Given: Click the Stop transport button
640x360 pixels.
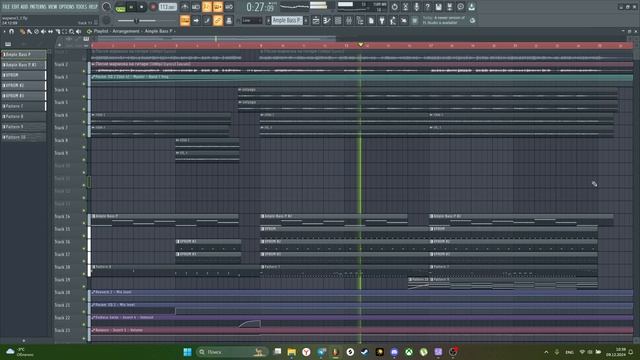Looking at the screenshot, I should click(x=142, y=7).
